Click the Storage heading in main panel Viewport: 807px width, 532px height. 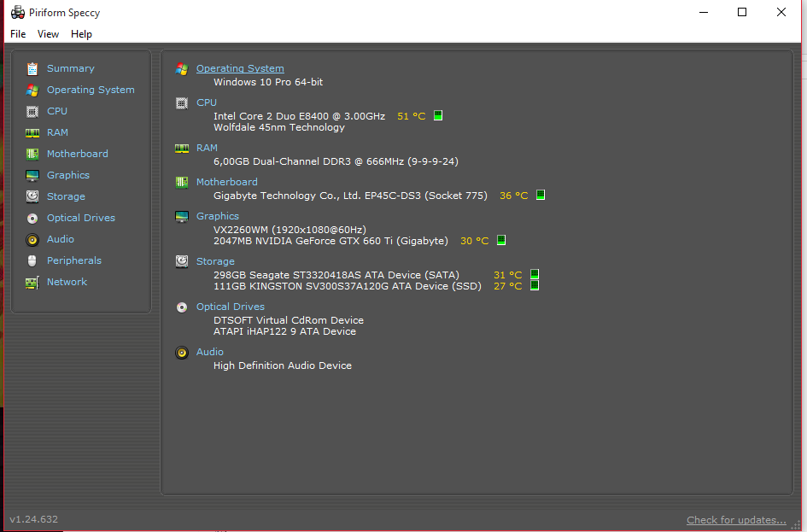[215, 261]
